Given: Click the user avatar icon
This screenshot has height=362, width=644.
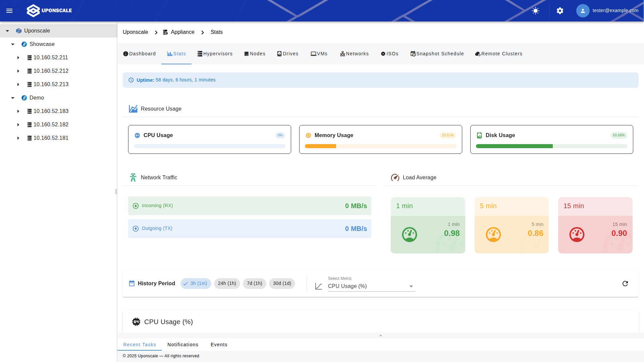Looking at the screenshot, I should 583,11.
